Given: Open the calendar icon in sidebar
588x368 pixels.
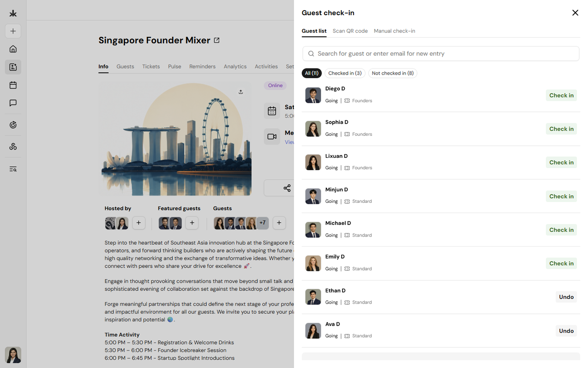Looking at the screenshot, I should (13, 85).
